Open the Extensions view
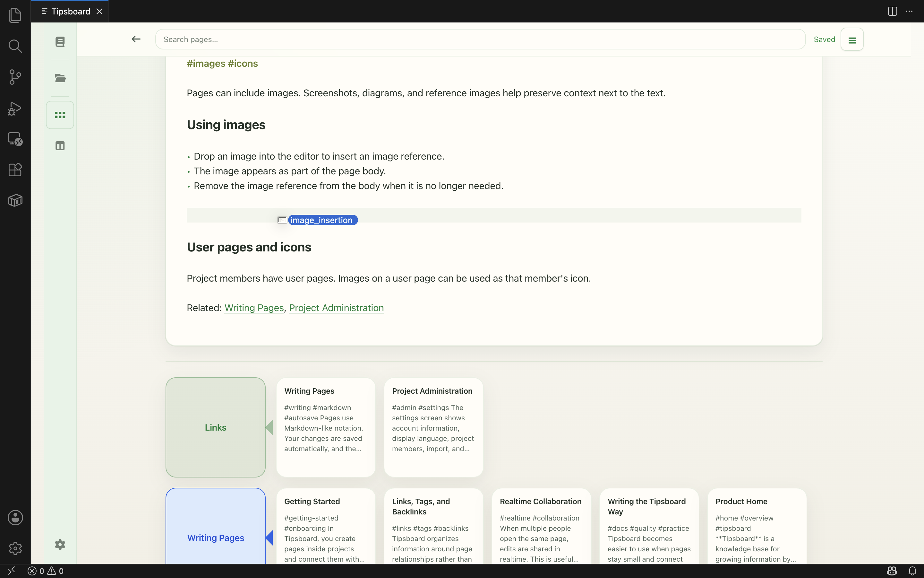The image size is (924, 578). (x=15, y=170)
